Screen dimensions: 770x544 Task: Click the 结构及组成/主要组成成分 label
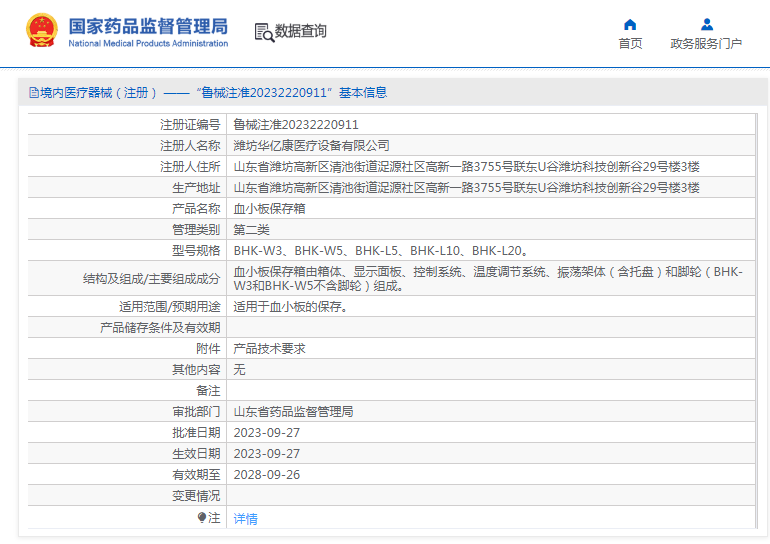pyautogui.click(x=151, y=279)
